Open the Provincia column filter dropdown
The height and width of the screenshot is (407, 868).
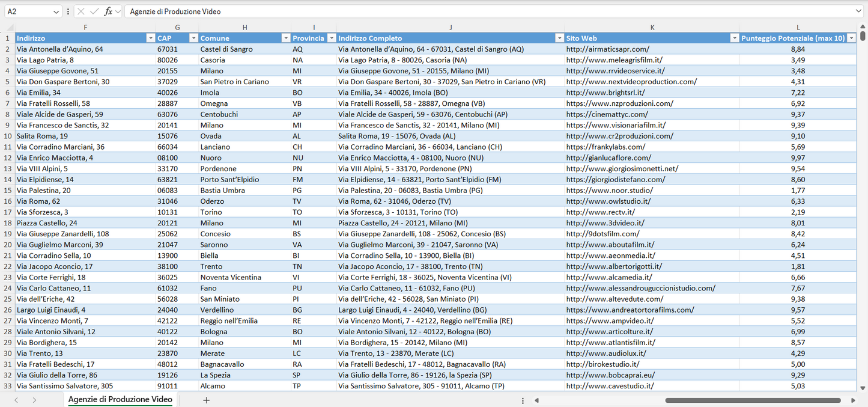[330, 38]
